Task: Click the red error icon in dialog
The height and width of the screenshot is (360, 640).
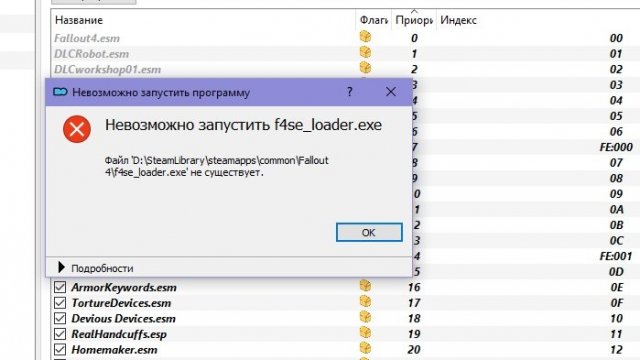Action: [x=77, y=129]
